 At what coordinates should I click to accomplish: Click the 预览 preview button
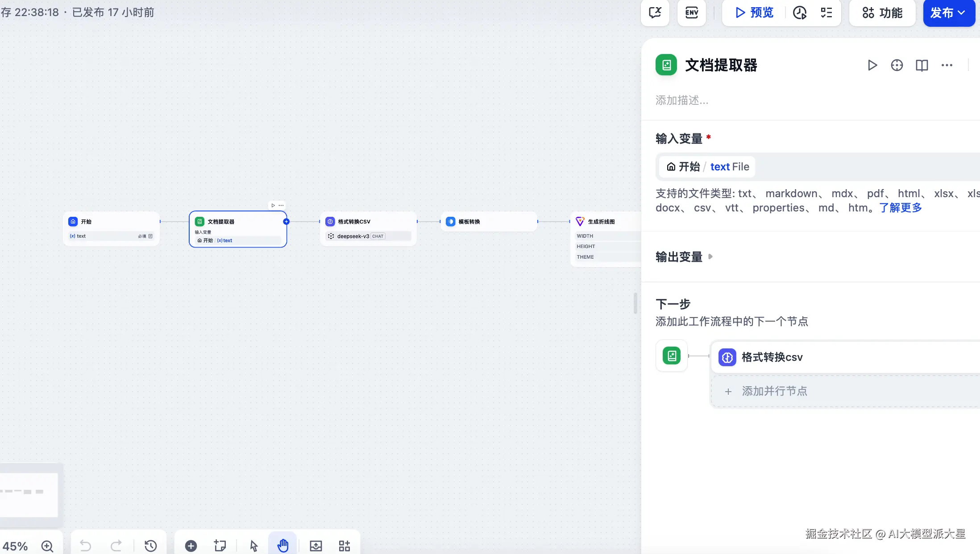coord(754,12)
